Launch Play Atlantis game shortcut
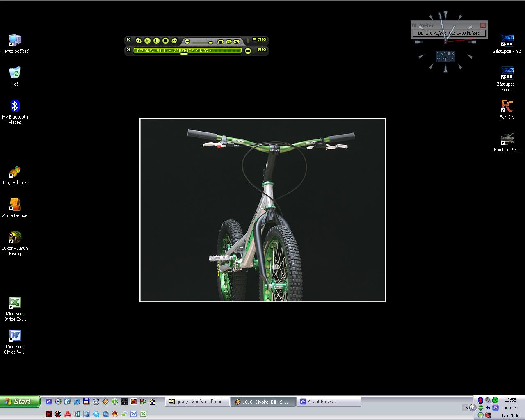The height and width of the screenshot is (420, 525). click(x=15, y=175)
